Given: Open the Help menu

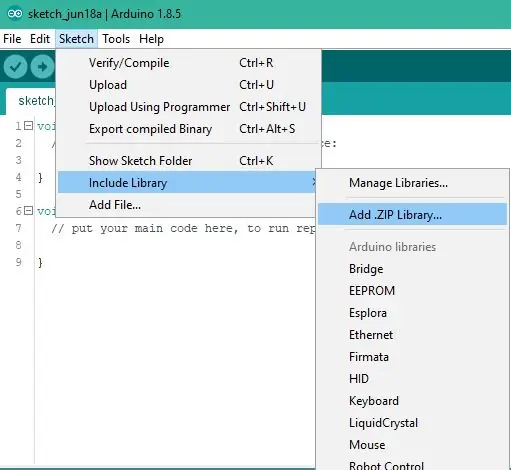Looking at the screenshot, I should point(151,39).
